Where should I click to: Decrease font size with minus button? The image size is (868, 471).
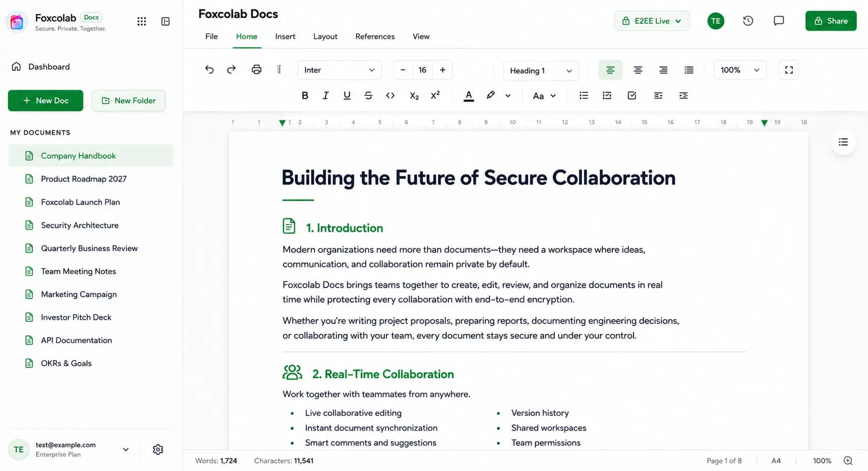[403, 70]
